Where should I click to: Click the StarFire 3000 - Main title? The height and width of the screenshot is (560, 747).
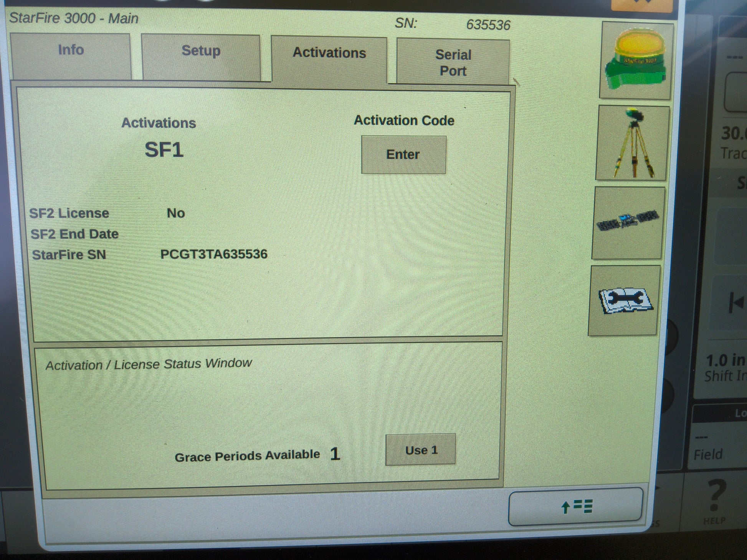74,18
